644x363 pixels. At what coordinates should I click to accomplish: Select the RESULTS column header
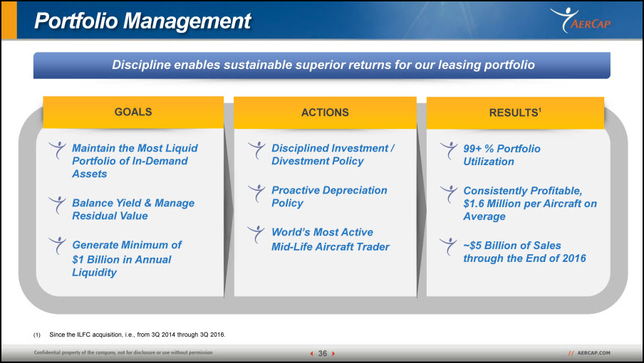pyautogui.click(x=515, y=112)
